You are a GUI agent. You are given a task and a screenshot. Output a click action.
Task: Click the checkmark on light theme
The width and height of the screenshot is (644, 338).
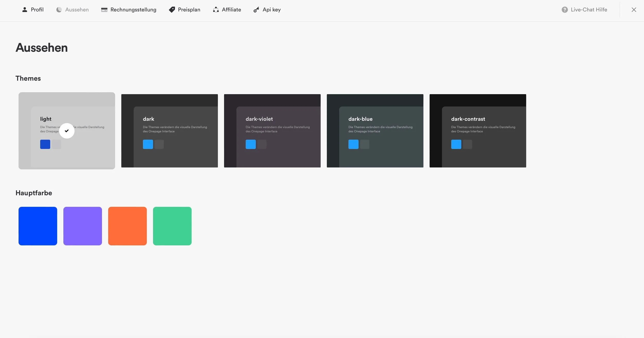[x=67, y=131]
